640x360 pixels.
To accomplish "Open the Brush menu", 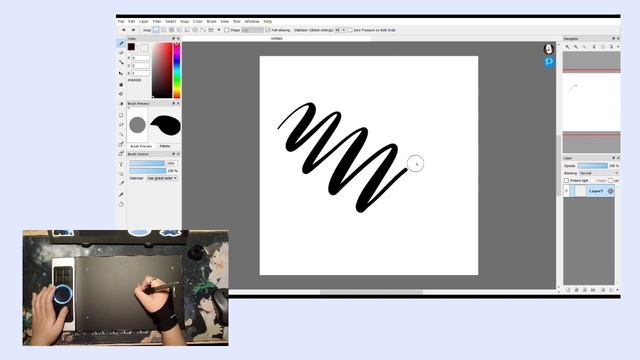I will coord(211,21).
